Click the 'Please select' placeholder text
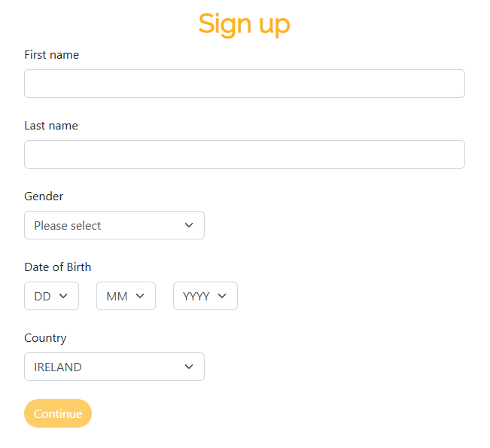This screenshot has width=490, height=448. tap(68, 225)
